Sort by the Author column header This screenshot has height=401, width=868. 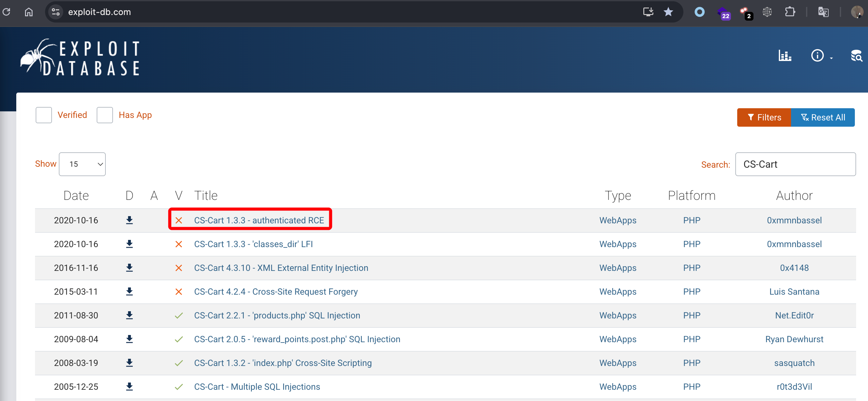pyautogui.click(x=794, y=195)
